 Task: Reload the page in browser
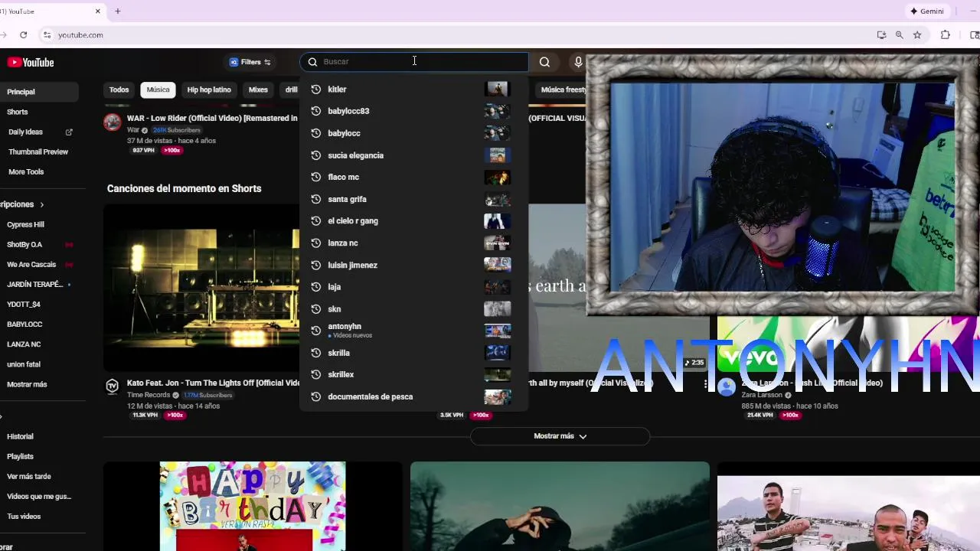coord(24,34)
